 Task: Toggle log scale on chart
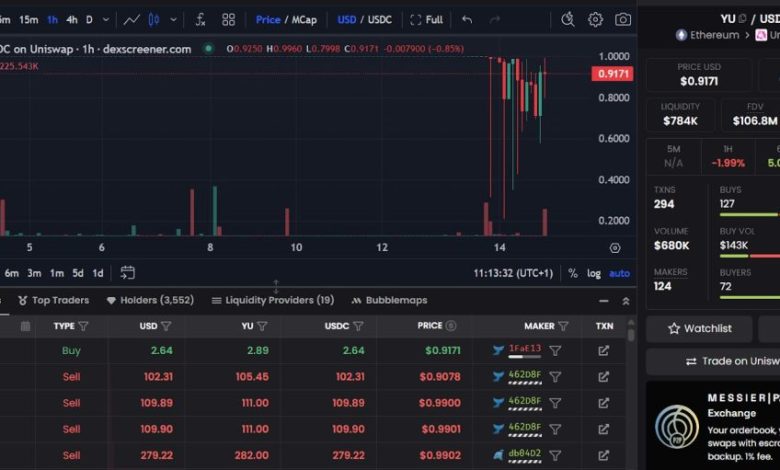(x=594, y=273)
